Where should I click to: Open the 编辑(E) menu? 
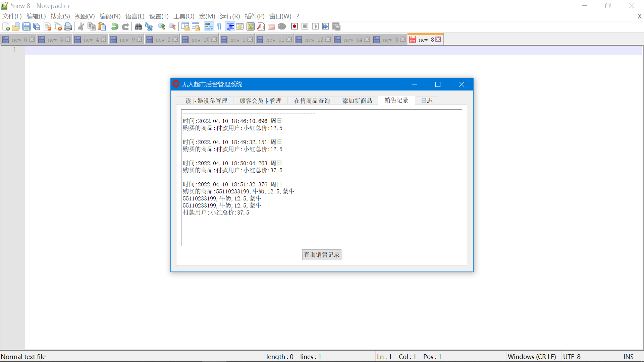click(36, 16)
